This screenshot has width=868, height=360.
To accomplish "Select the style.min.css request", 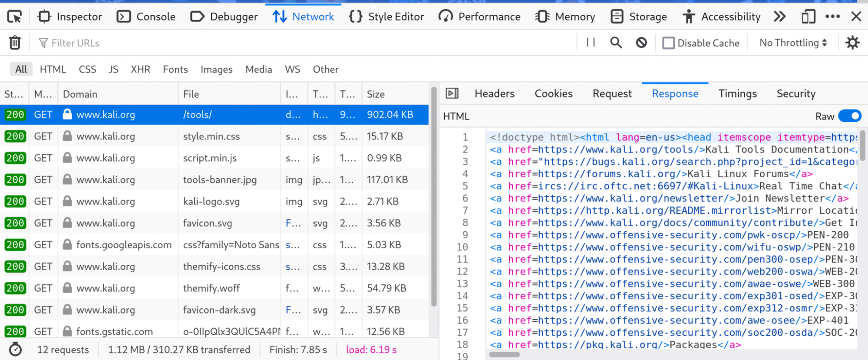I will 214,136.
